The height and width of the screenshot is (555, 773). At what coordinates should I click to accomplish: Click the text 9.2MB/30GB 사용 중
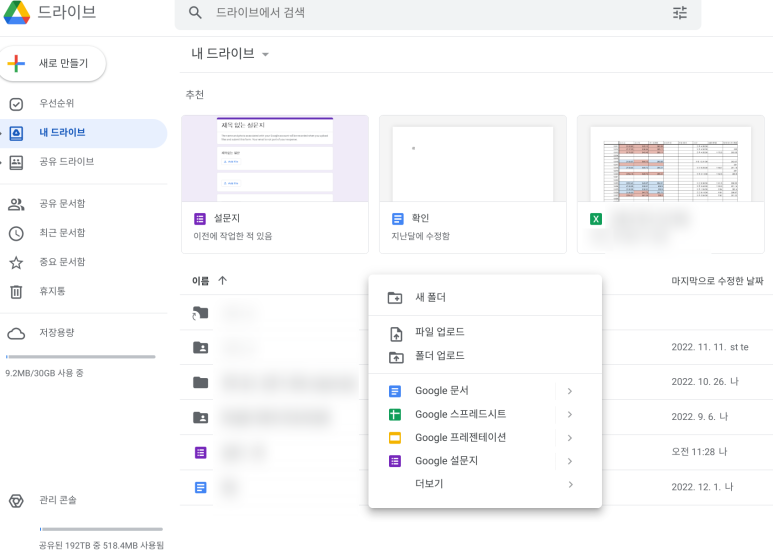(x=44, y=373)
